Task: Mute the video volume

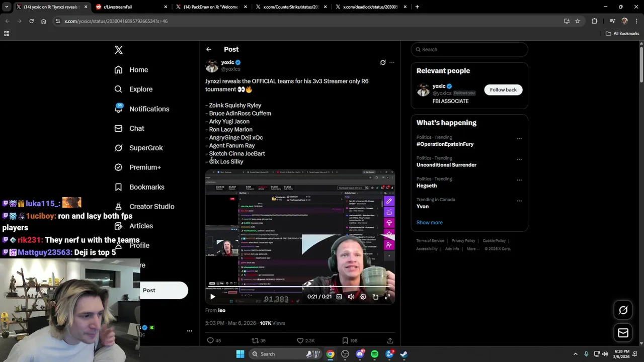Action: [351, 297]
